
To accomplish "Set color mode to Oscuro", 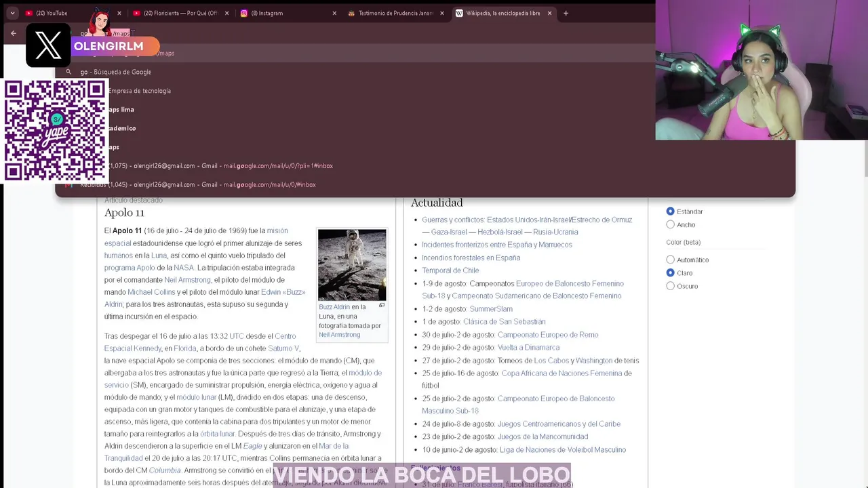I will pyautogui.click(x=671, y=286).
